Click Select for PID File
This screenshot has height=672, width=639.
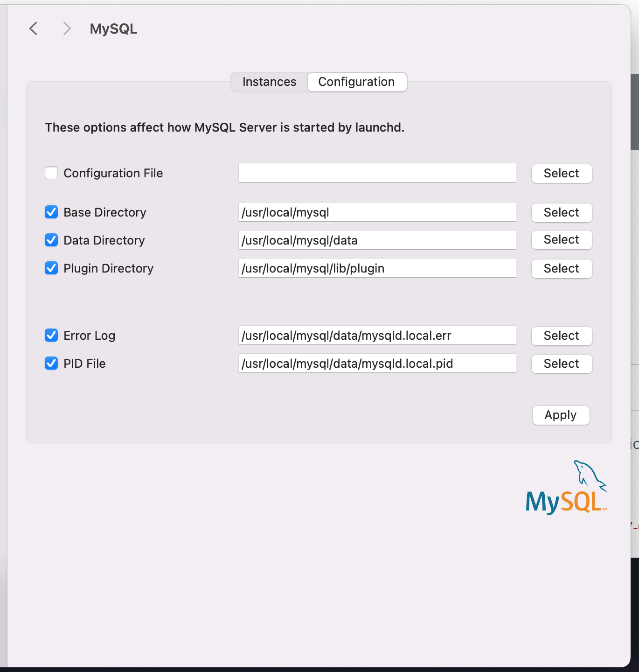[x=562, y=364]
